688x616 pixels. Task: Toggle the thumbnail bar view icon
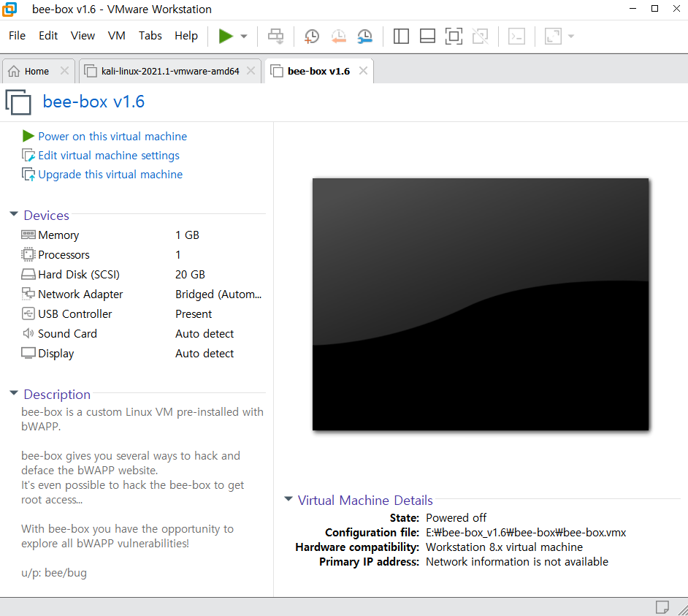[x=427, y=36]
